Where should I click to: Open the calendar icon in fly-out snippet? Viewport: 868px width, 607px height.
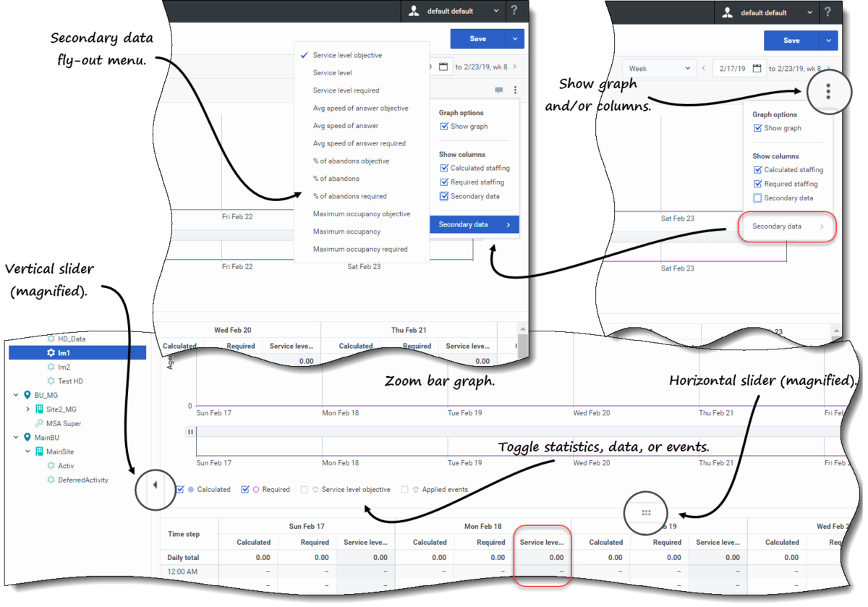[443, 67]
